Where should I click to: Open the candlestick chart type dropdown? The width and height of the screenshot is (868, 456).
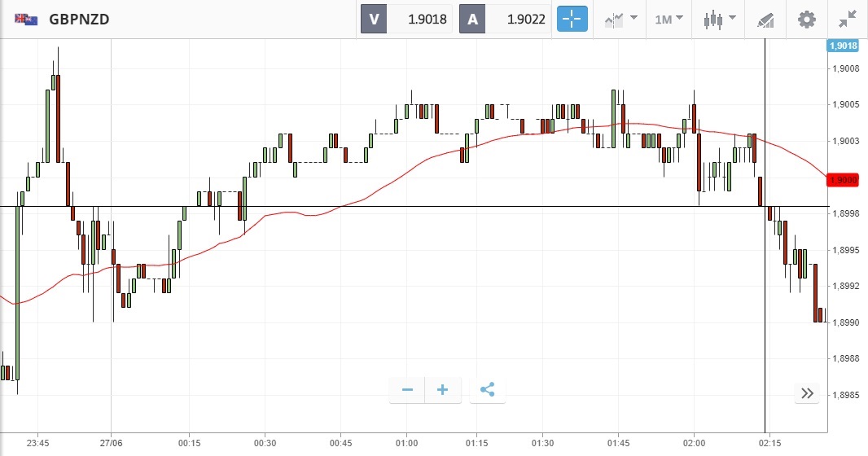click(x=721, y=19)
